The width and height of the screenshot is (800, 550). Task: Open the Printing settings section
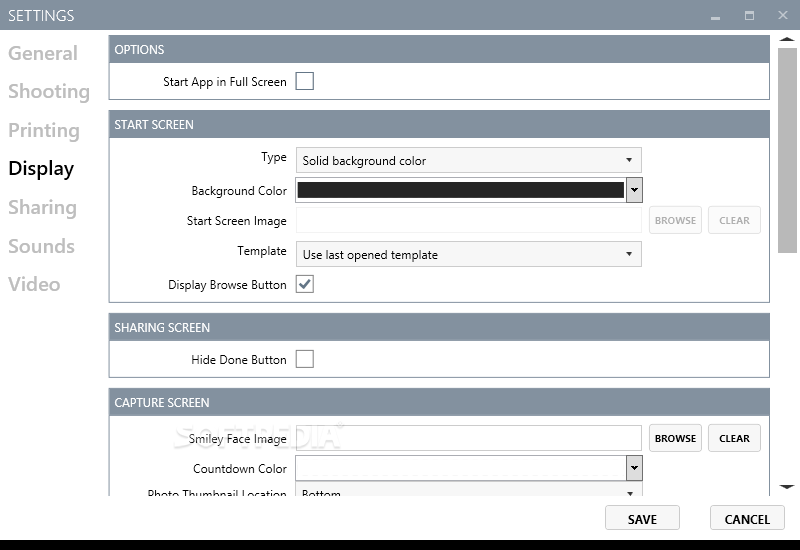point(44,130)
